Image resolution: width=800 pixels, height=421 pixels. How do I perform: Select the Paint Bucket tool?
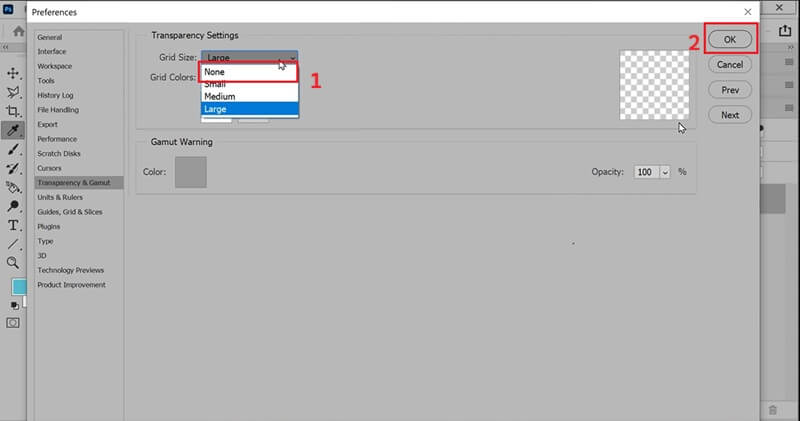pyautogui.click(x=13, y=187)
